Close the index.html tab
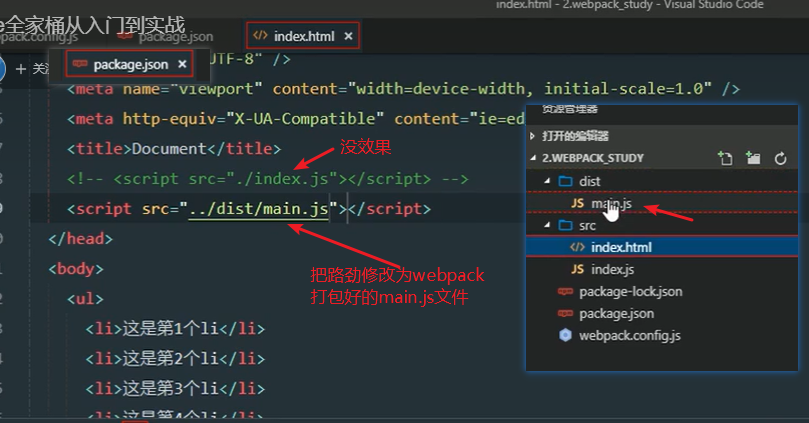 click(348, 36)
